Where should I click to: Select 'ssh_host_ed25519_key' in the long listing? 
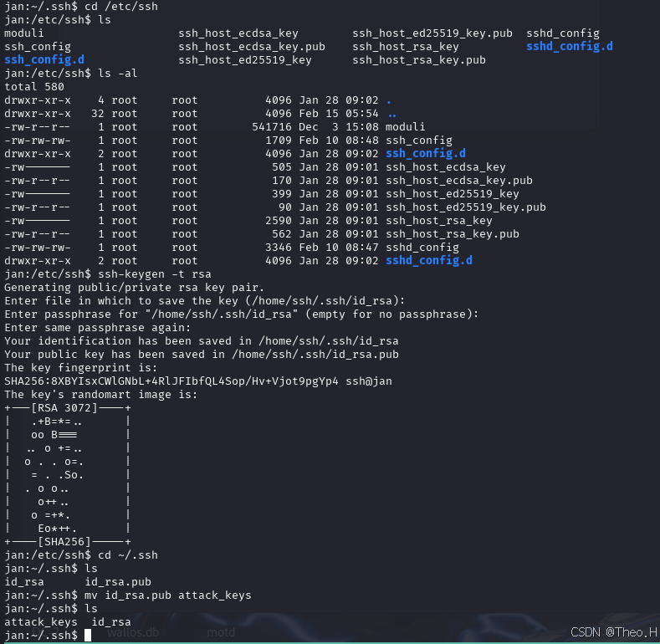coord(453,194)
